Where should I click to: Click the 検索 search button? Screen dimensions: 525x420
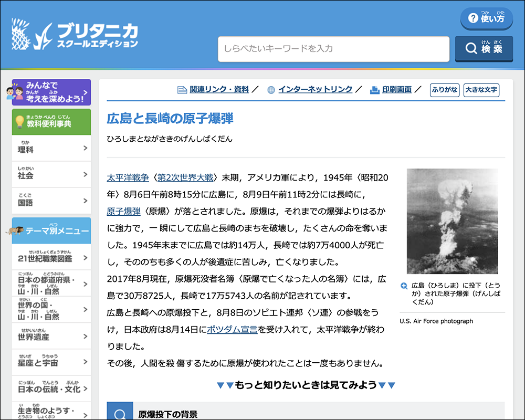[484, 49]
